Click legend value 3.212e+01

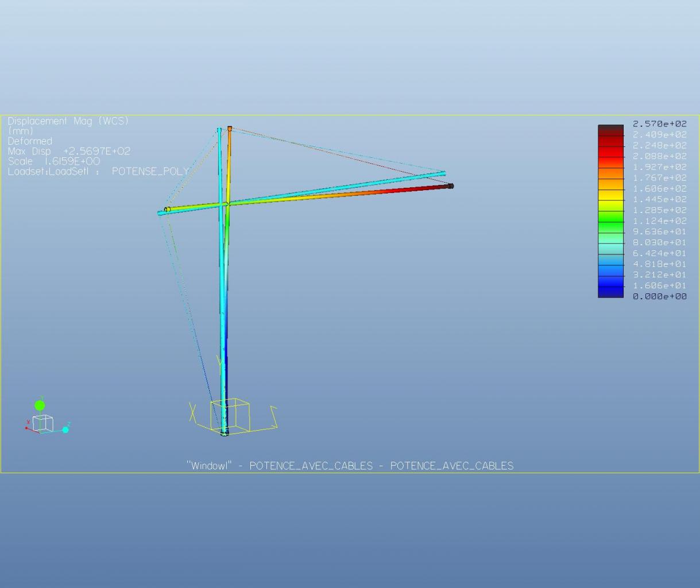[659, 274]
